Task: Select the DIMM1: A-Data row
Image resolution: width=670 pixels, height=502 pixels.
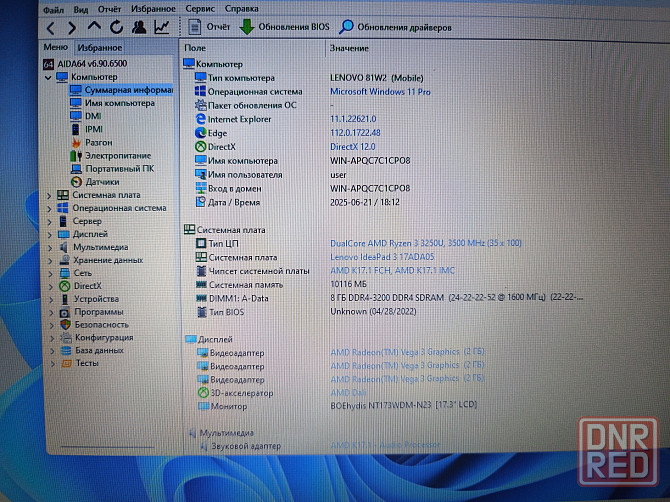Action: click(x=389, y=298)
